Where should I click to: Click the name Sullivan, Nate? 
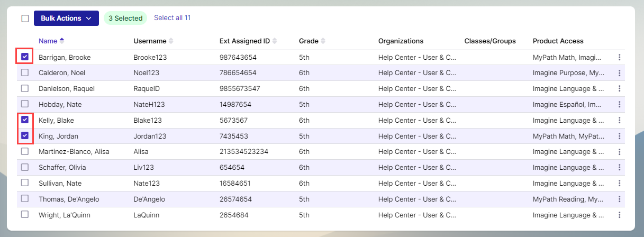60,183
